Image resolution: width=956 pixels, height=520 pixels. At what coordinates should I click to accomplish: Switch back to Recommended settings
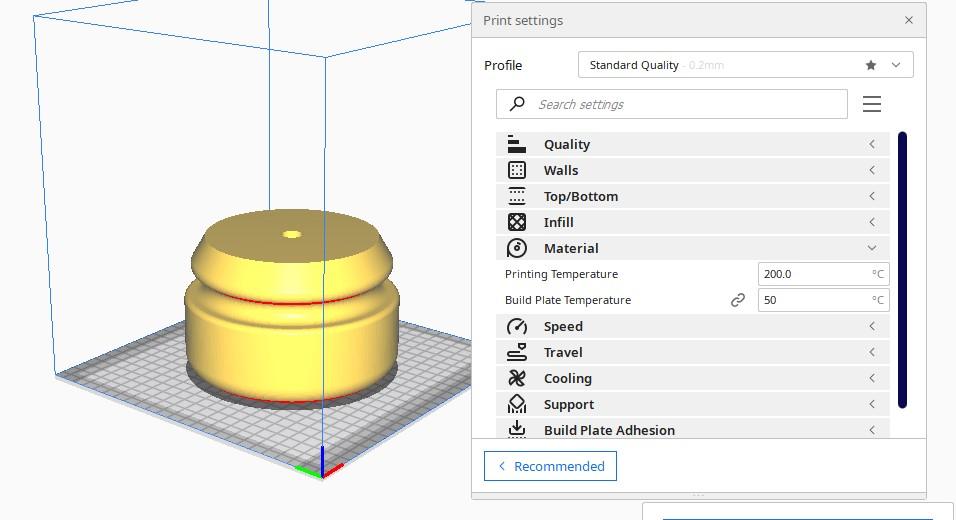(x=550, y=466)
